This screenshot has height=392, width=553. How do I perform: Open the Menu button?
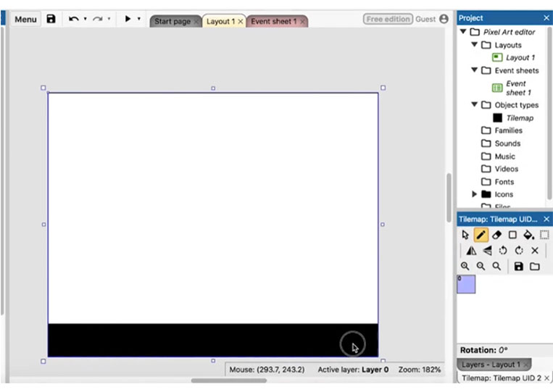26,20
